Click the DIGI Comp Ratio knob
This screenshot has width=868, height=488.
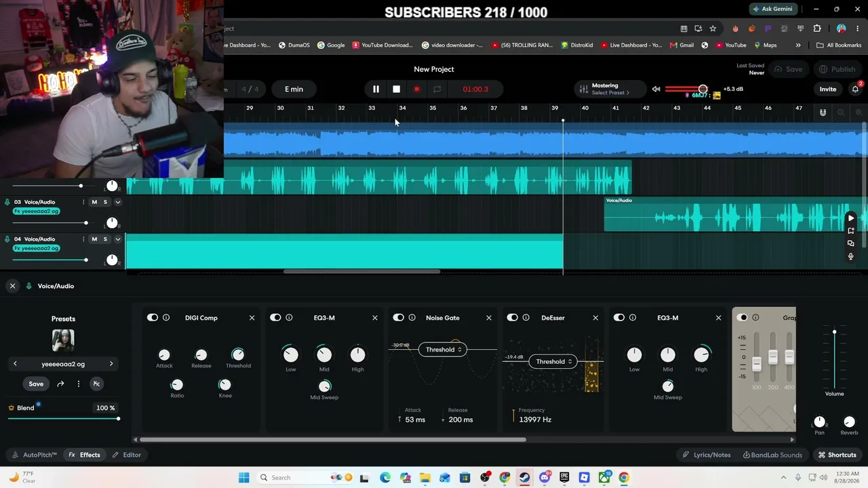176,384
